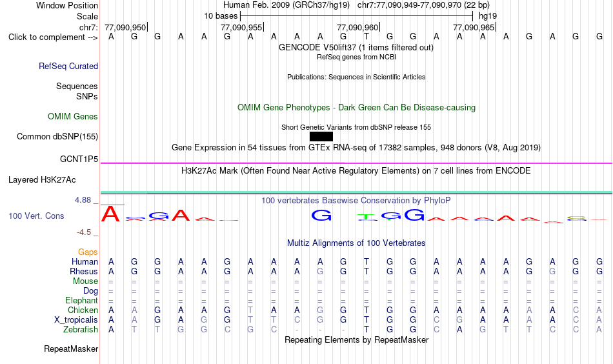
Task: Click the H3K27Ac Mark ENCODE track title
Action: pyautogui.click(x=356, y=171)
